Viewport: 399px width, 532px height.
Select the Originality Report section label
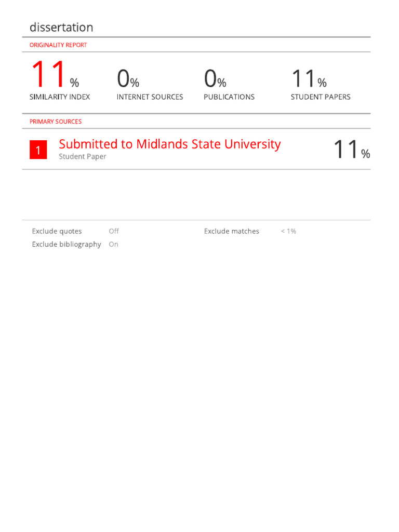point(58,45)
